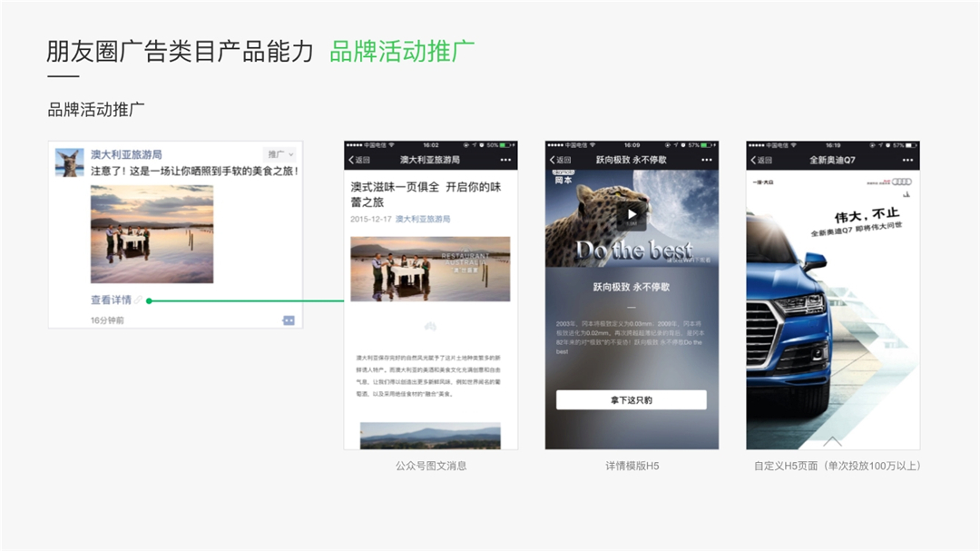Open the dinner-on-water photo in the feed ad
The width and height of the screenshot is (980, 551).
click(152, 234)
